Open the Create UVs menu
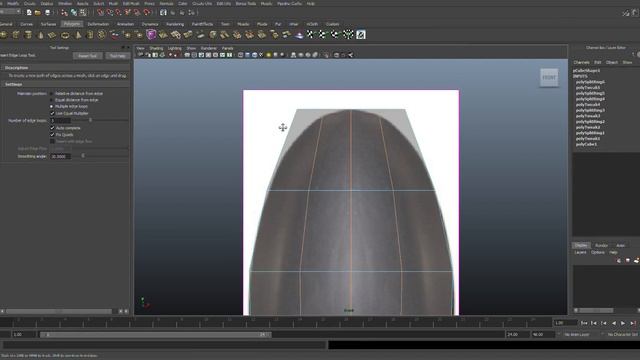 [202, 3]
